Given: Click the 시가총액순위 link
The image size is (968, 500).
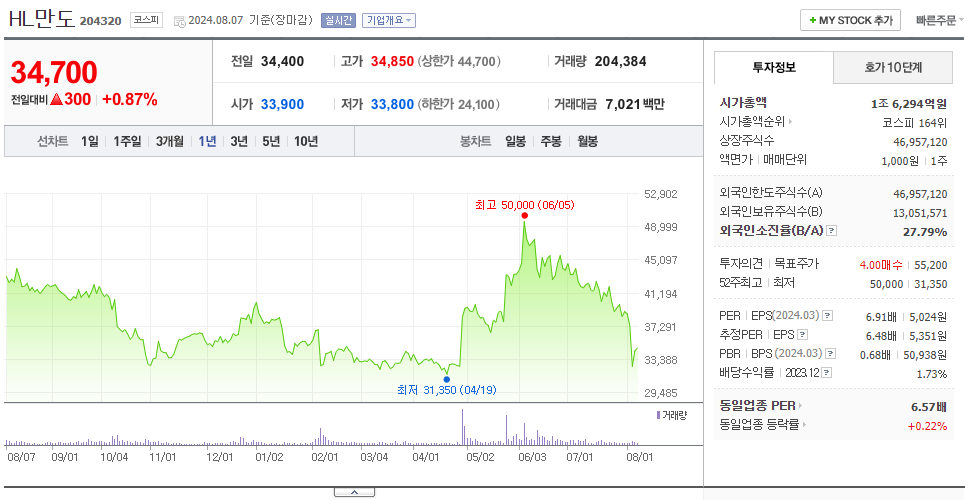Looking at the screenshot, I should click(752, 122).
